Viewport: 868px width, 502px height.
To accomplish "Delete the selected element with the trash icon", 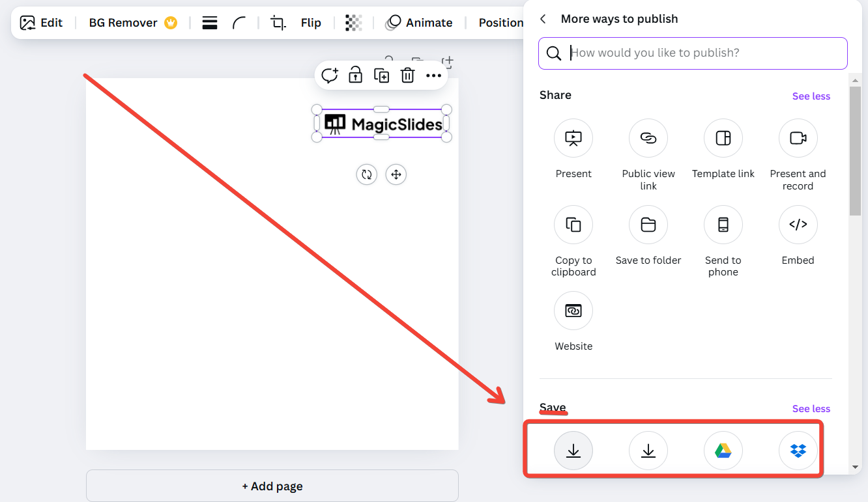I will (x=407, y=76).
